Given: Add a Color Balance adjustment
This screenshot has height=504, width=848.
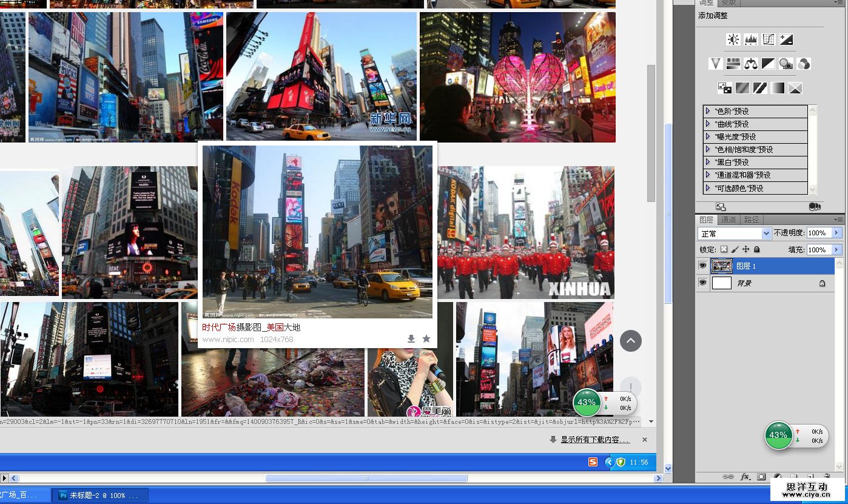Looking at the screenshot, I should tap(751, 64).
